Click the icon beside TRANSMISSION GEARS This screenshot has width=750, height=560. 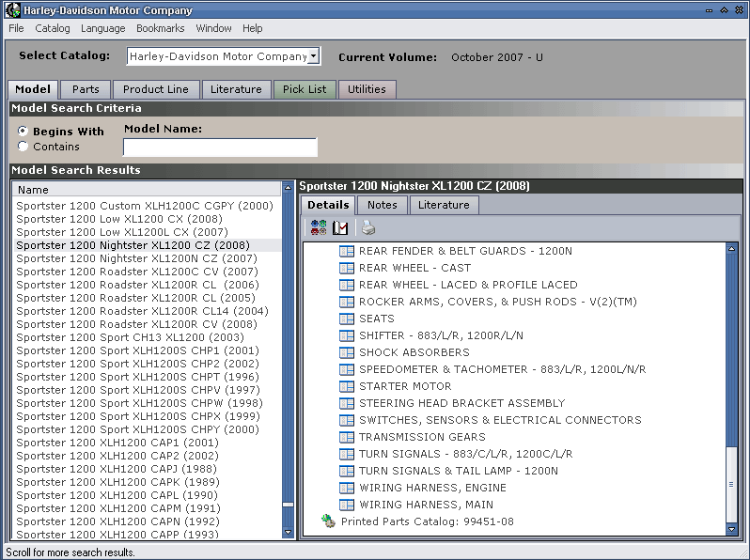pos(346,437)
